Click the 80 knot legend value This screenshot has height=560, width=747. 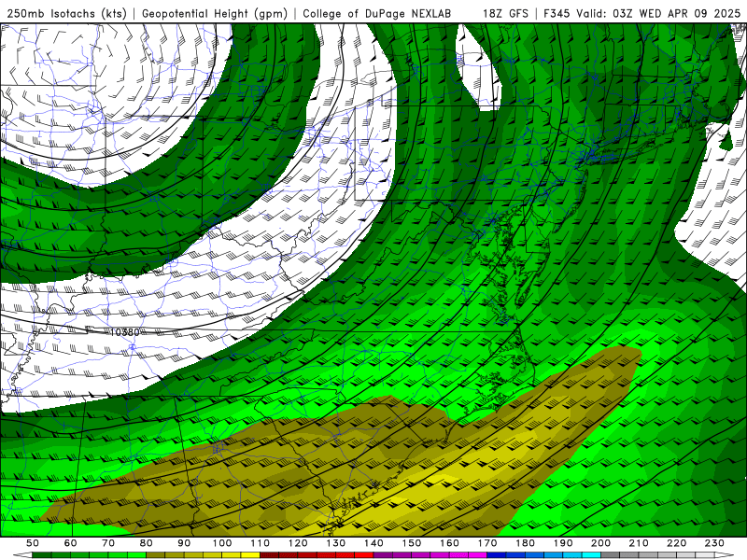coord(147,543)
